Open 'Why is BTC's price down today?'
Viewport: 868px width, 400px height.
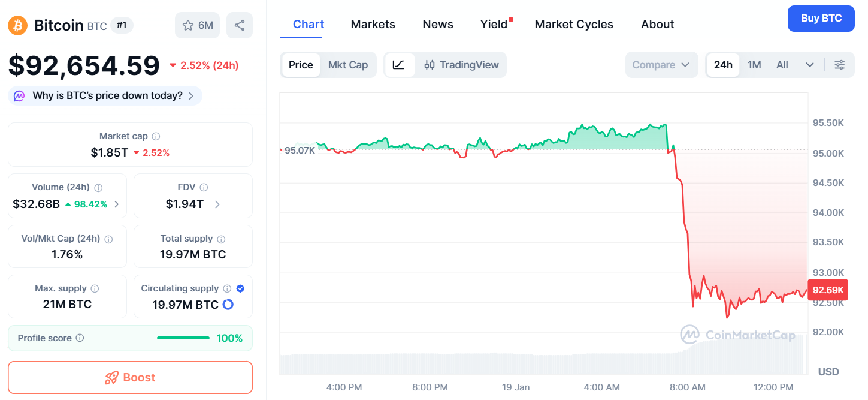(105, 95)
